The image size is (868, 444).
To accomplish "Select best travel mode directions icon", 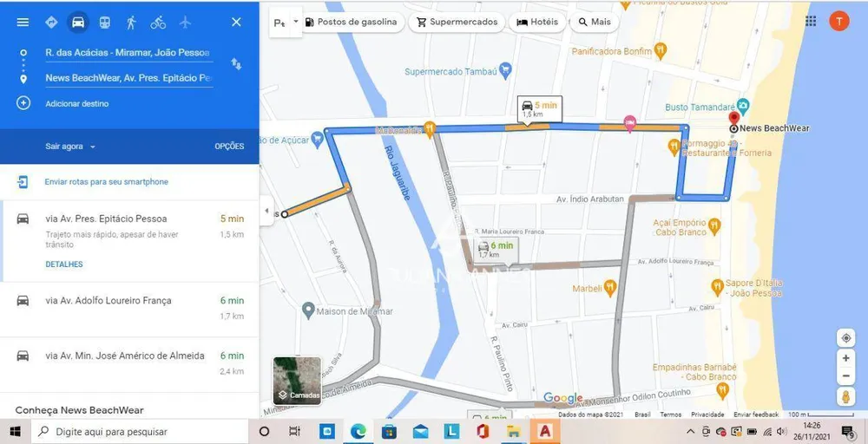I will click(51, 23).
